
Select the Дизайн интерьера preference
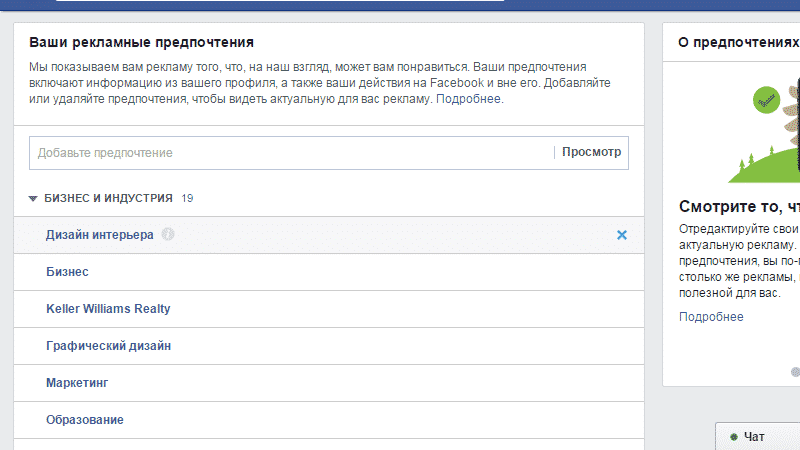coord(99,235)
